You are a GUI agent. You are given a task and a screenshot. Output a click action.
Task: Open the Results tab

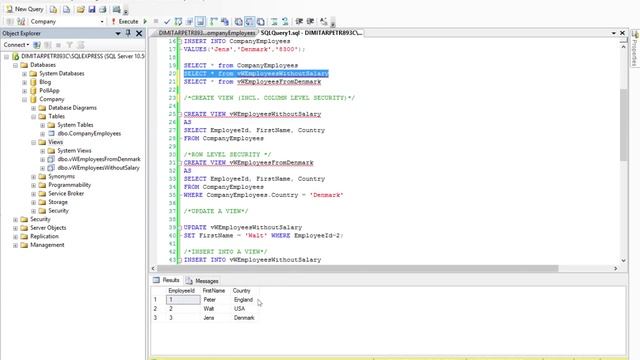[167, 280]
